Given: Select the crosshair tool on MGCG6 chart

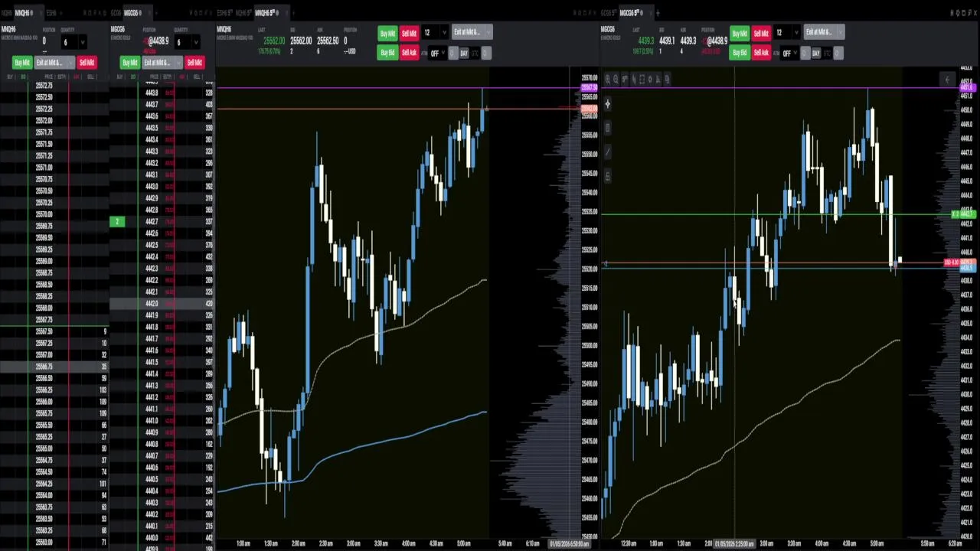Looking at the screenshot, I should [608, 103].
